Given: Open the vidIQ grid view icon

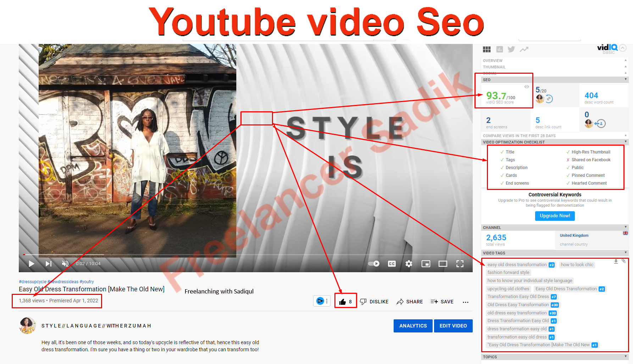Looking at the screenshot, I should [487, 49].
